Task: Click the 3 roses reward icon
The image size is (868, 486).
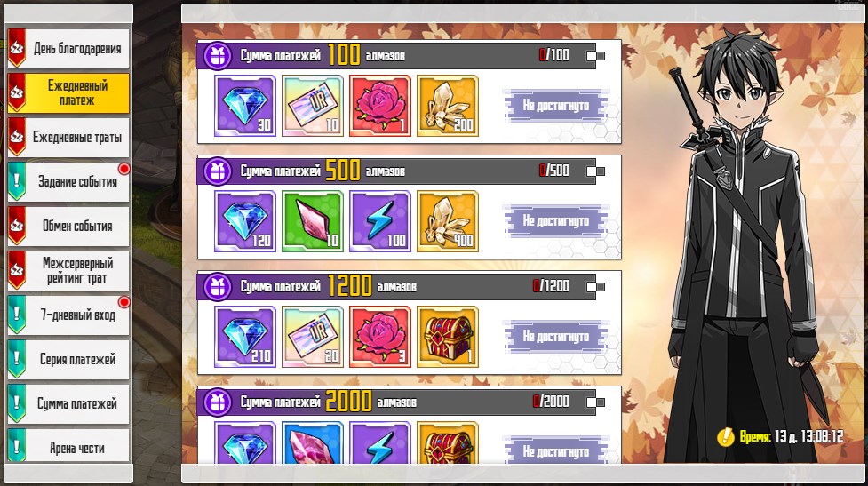Action: [x=379, y=337]
